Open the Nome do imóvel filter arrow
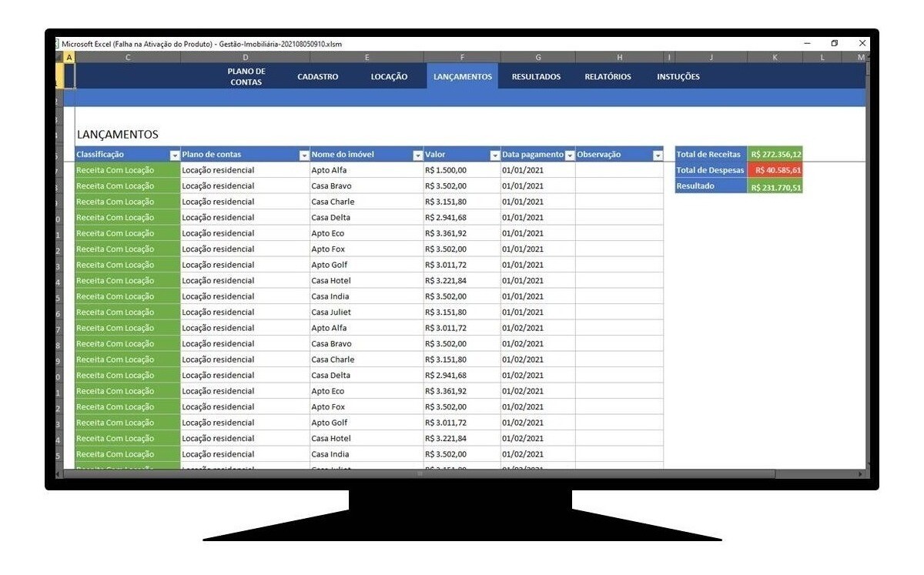Image resolution: width=924 pixels, height=575 pixels. 417,155
